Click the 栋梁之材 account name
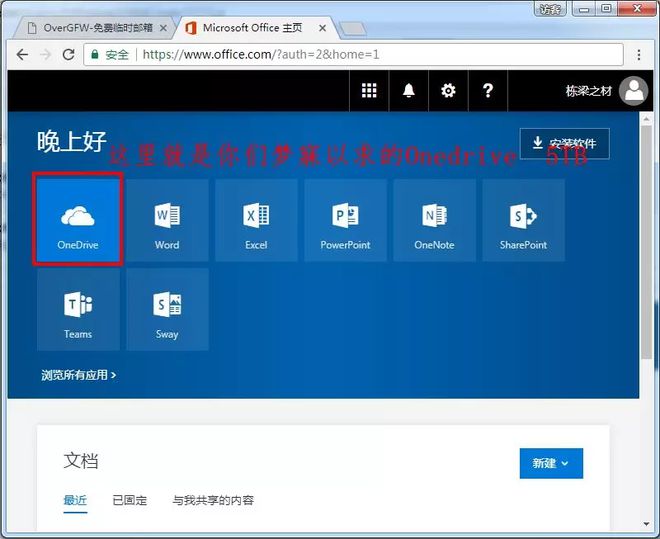This screenshot has width=660, height=539. (x=588, y=91)
